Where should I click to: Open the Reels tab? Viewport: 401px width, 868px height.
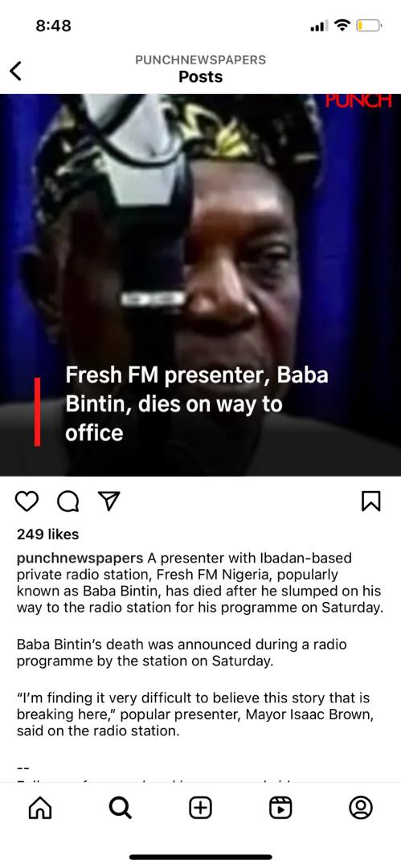280,809
